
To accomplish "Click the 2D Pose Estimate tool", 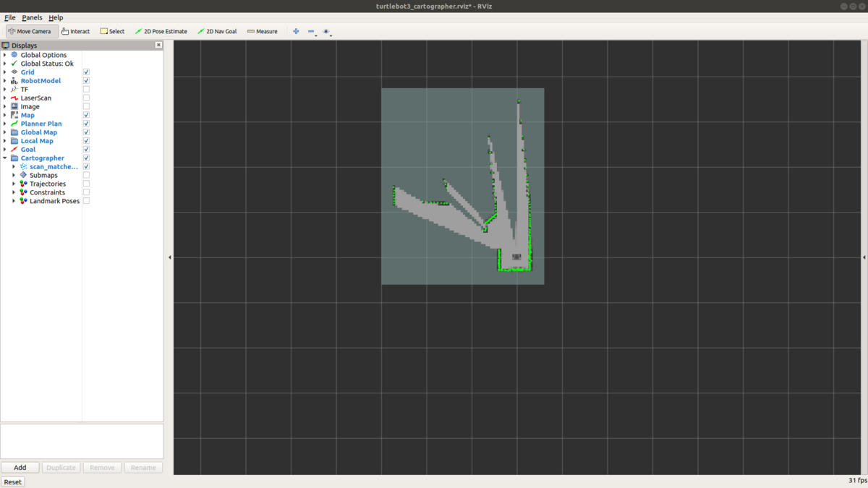I will point(161,31).
